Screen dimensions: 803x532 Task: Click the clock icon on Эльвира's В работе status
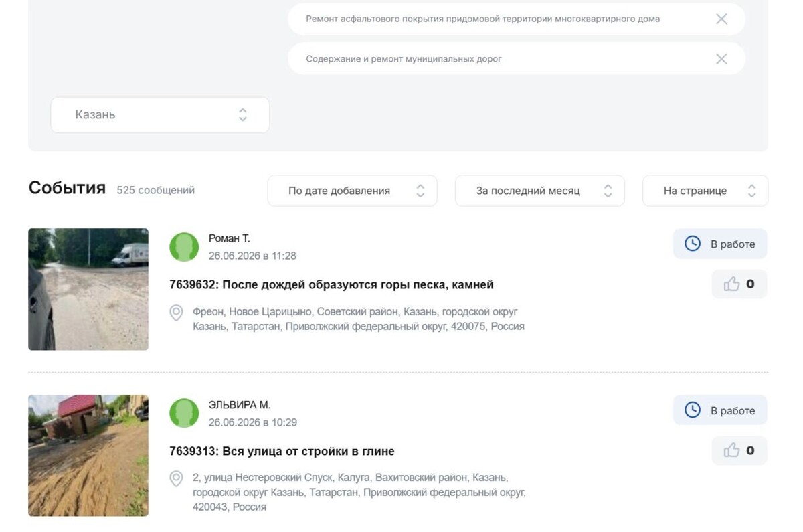[693, 410]
